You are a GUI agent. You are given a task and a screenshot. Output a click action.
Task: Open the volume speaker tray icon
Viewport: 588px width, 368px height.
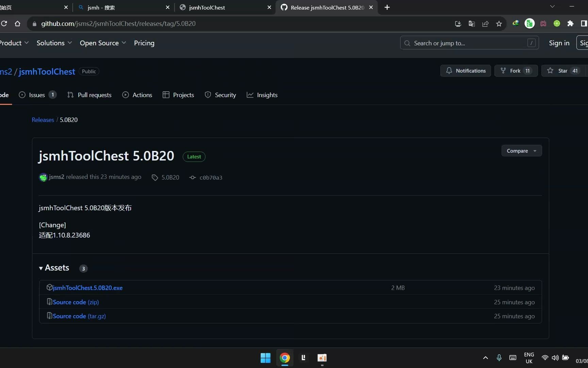pos(555,358)
